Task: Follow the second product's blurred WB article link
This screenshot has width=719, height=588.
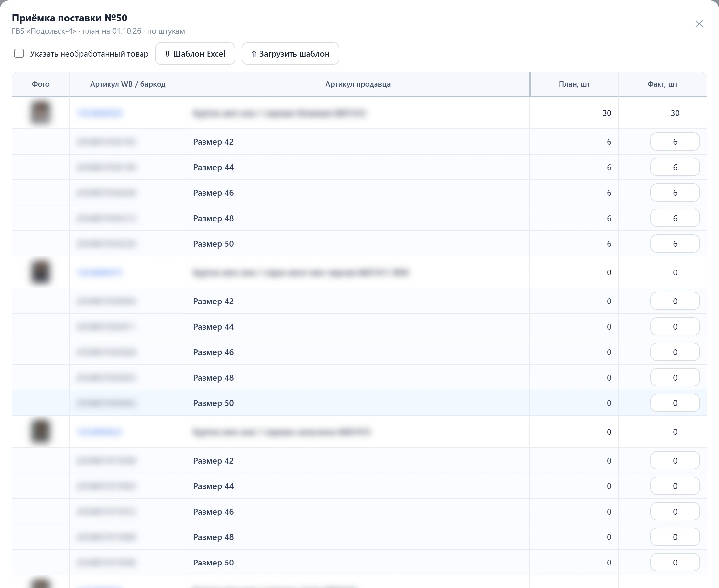Action: (x=100, y=272)
